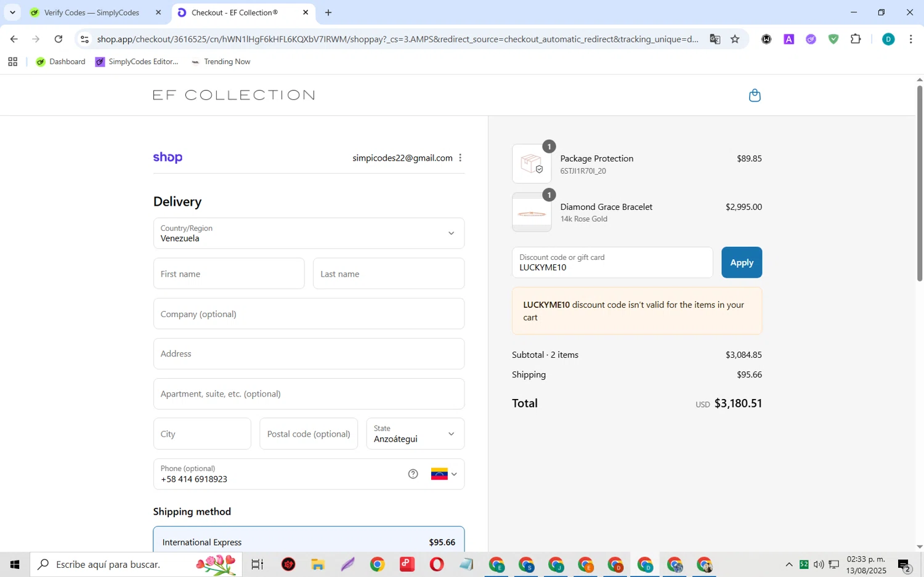
Task: Click the volume speaker tray icon
Action: coord(819,564)
